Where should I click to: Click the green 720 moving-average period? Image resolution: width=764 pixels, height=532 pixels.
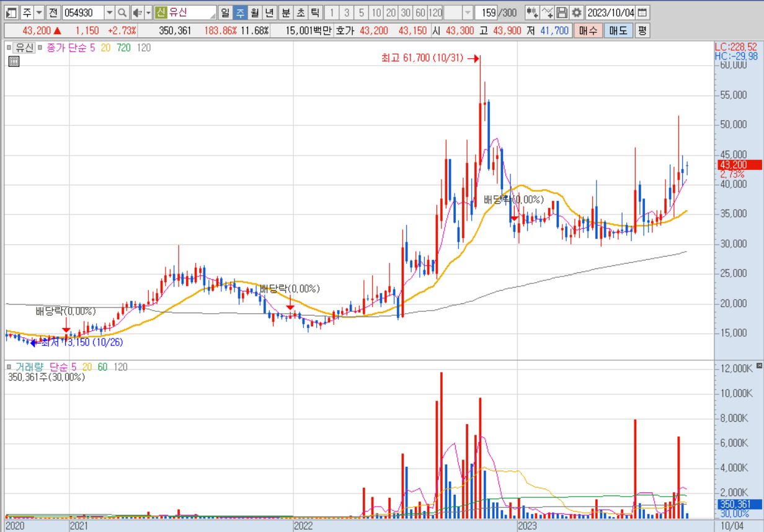[x=123, y=47]
